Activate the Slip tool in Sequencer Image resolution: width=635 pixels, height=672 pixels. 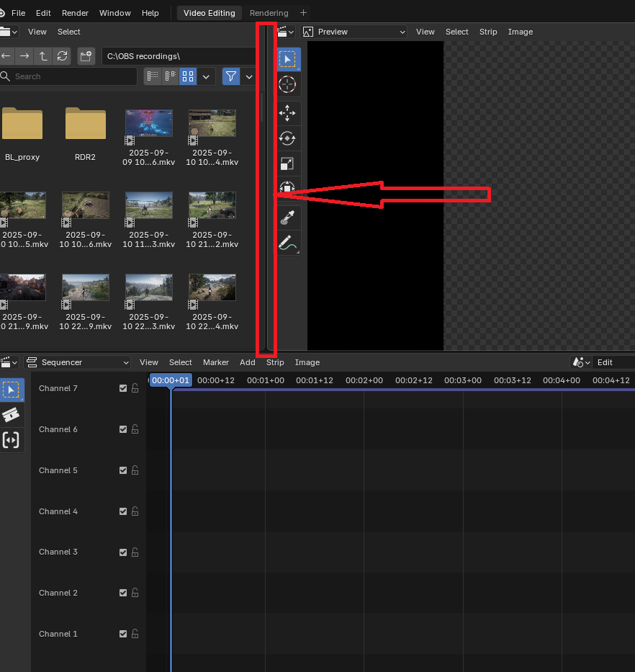(x=11, y=440)
